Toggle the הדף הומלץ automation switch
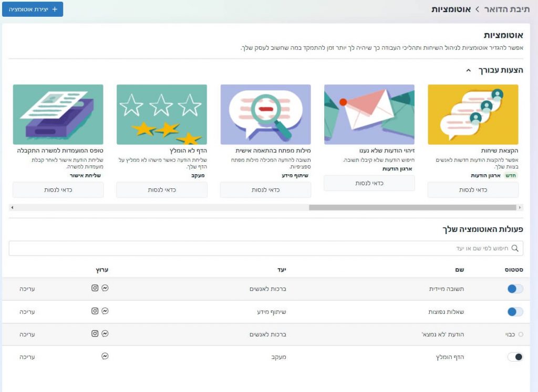The width and height of the screenshot is (538, 392). pyautogui.click(x=515, y=357)
